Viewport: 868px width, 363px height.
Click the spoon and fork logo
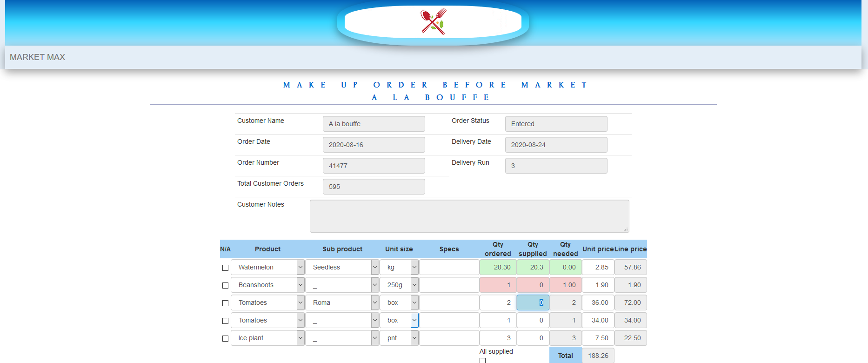433,21
